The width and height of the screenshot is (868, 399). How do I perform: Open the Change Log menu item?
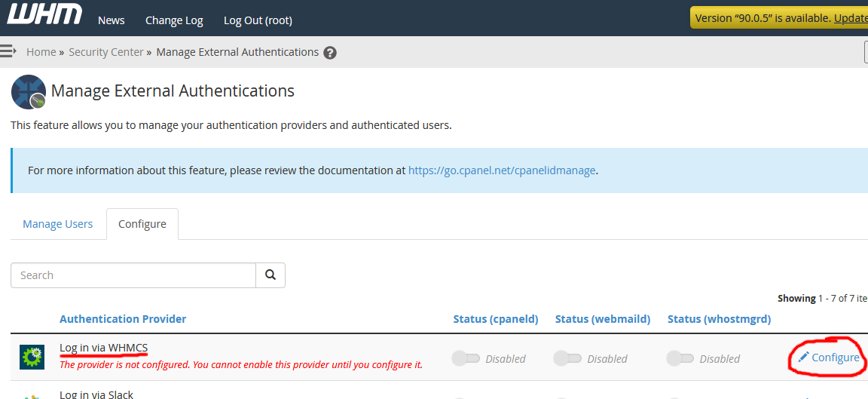click(x=174, y=20)
